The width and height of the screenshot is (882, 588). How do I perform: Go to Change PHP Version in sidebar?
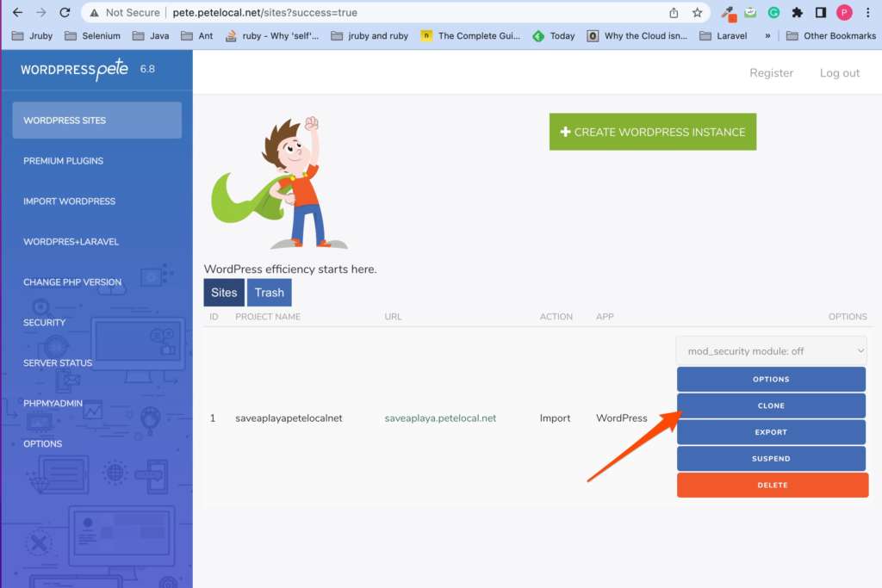pyautogui.click(x=72, y=282)
